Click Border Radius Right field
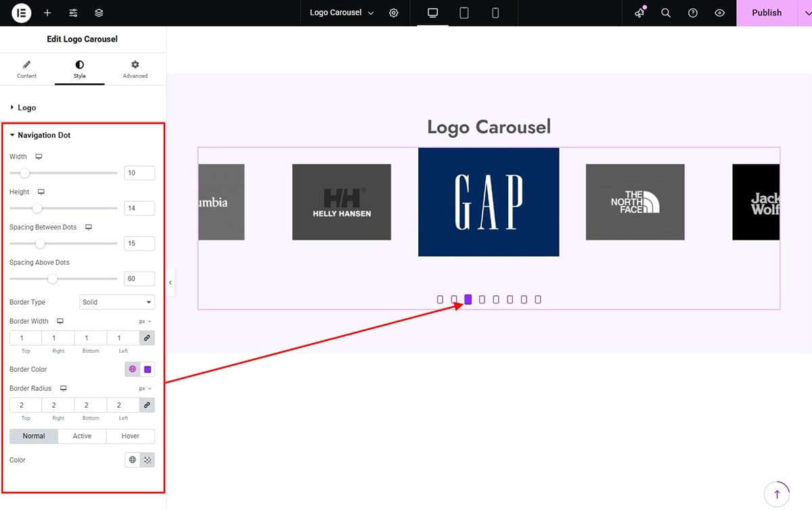812x510 pixels. 58,405
